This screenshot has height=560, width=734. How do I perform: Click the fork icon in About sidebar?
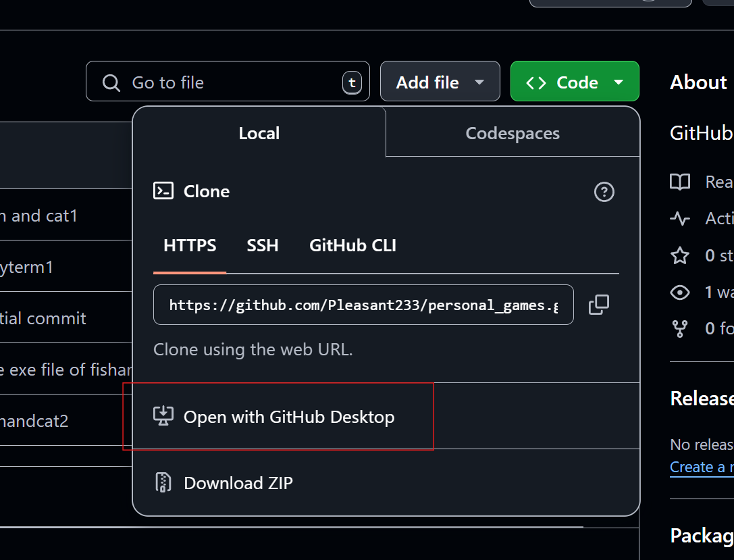pyautogui.click(x=679, y=328)
